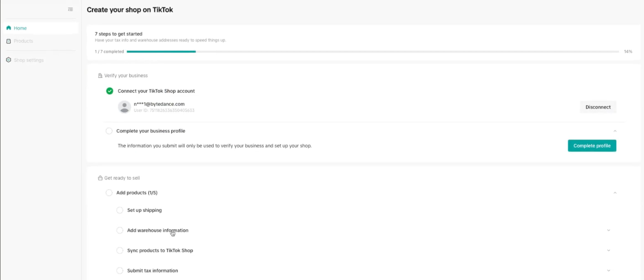Open the Shop settings menu item
This screenshot has width=644, height=280.
pyautogui.click(x=29, y=60)
